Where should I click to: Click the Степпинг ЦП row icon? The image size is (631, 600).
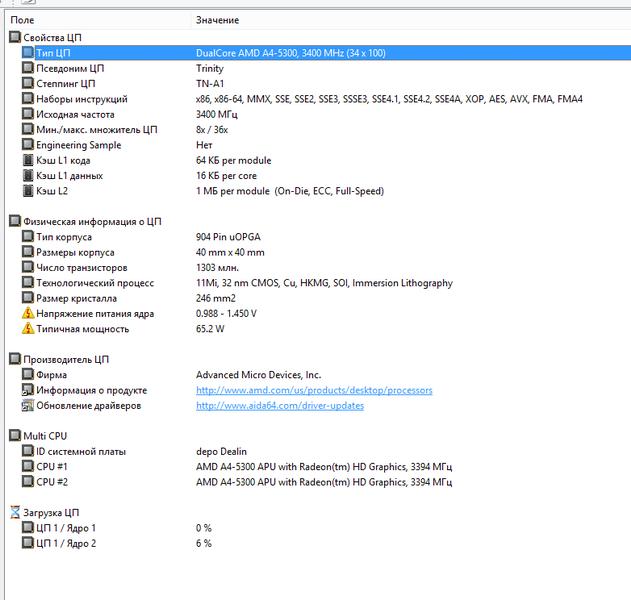28,83
